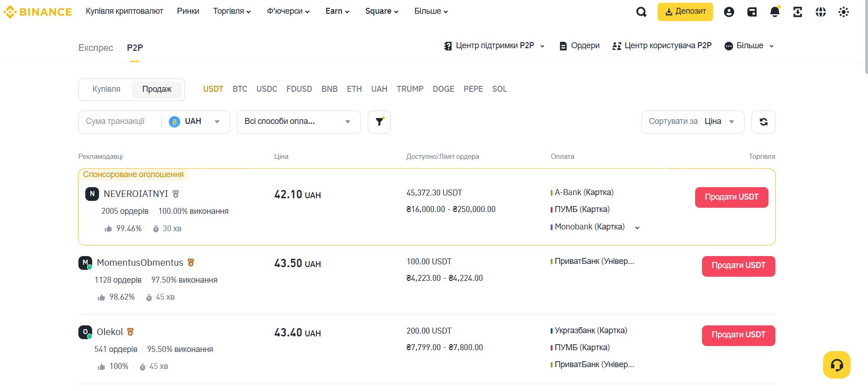868x391 pixels.
Task: Open the UAH currency dropdown
Action: (195, 122)
